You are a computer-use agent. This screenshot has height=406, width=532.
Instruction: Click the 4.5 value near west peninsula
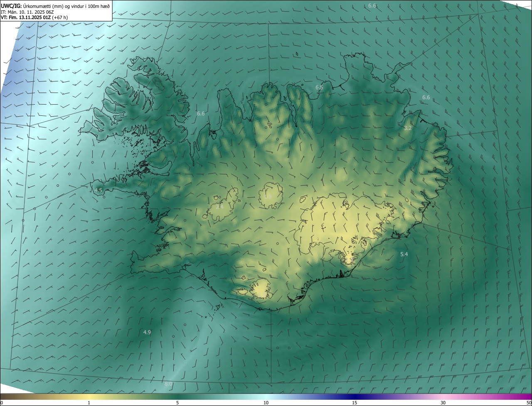tap(99, 190)
